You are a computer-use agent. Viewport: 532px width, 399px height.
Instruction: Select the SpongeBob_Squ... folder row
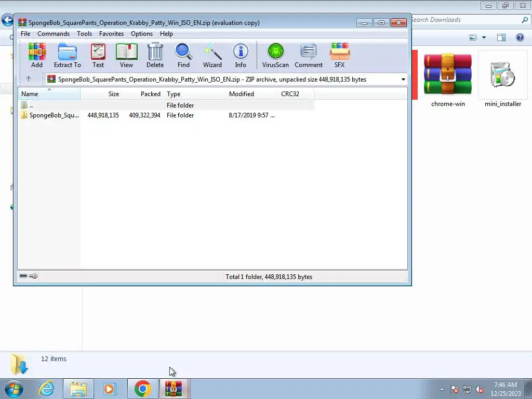[x=166, y=115]
